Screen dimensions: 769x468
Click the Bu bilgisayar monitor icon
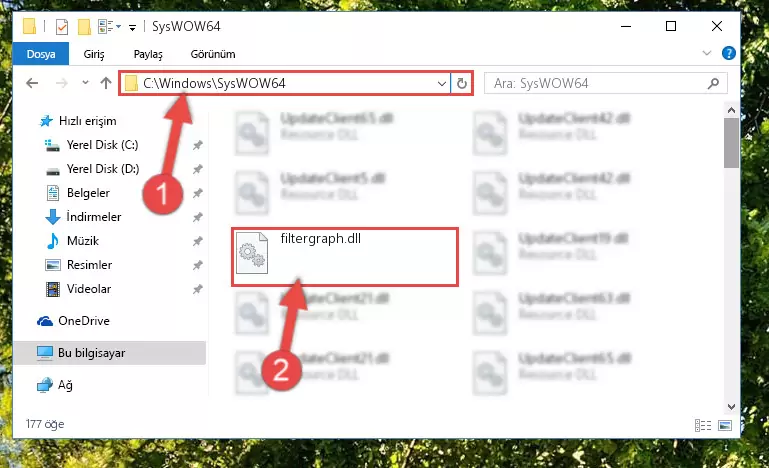tap(45, 353)
